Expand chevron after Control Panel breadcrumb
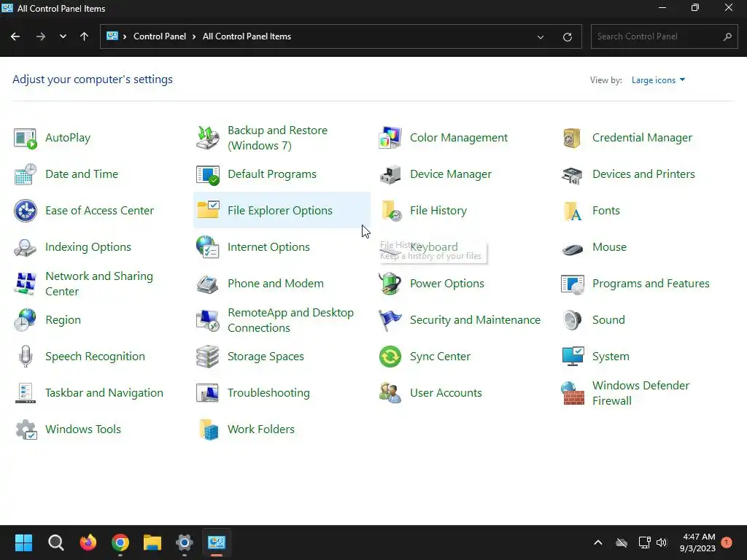The height and width of the screenshot is (560, 747). pos(194,36)
